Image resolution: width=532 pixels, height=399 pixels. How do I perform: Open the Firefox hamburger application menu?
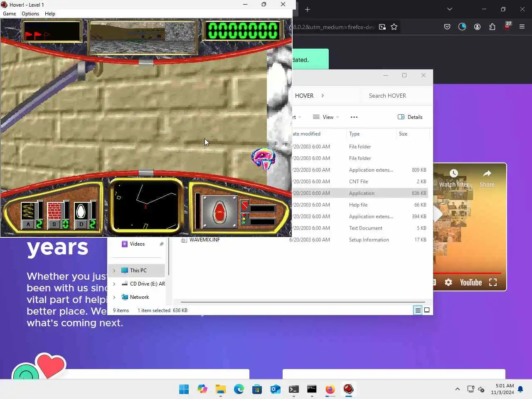tap(522, 27)
